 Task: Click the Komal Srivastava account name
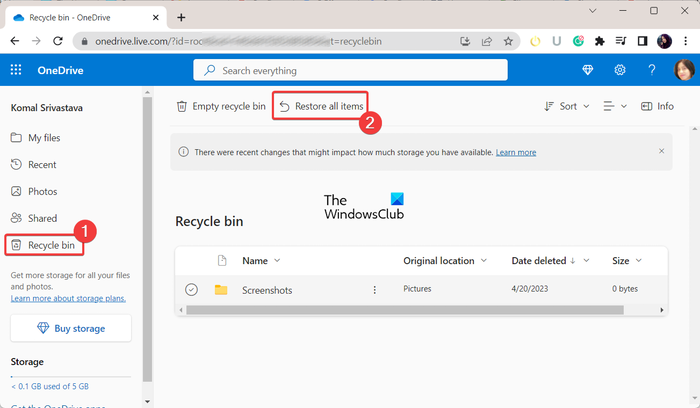coord(46,108)
